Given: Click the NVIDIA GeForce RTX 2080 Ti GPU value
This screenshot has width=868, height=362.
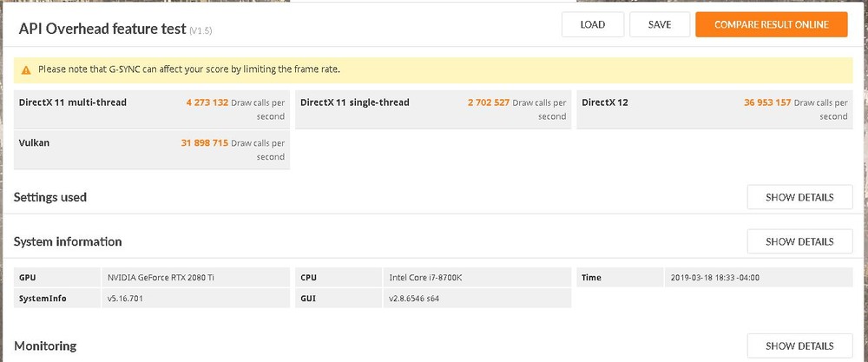Looking at the screenshot, I should coord(148,278).
